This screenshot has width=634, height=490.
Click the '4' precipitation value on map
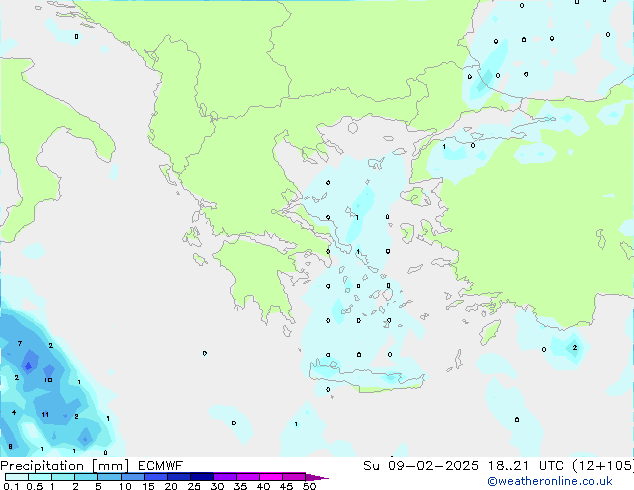(x=14, y=412)
